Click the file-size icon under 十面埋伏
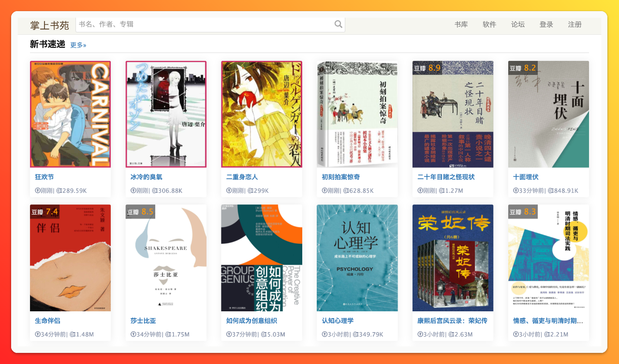 click(551, 190)
